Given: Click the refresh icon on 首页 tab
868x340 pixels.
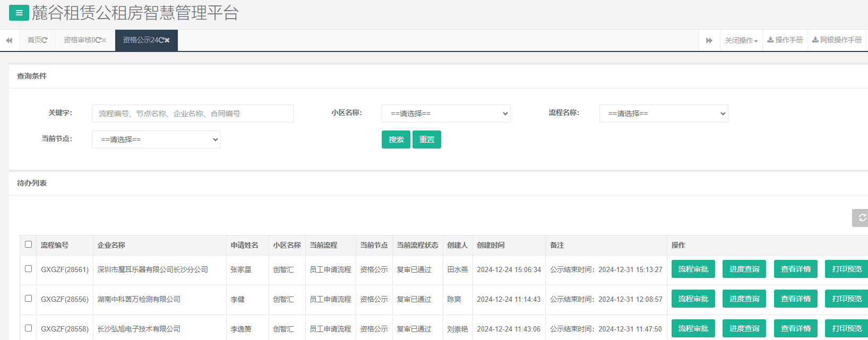Looking at the screenshot, I should (45, 40).
